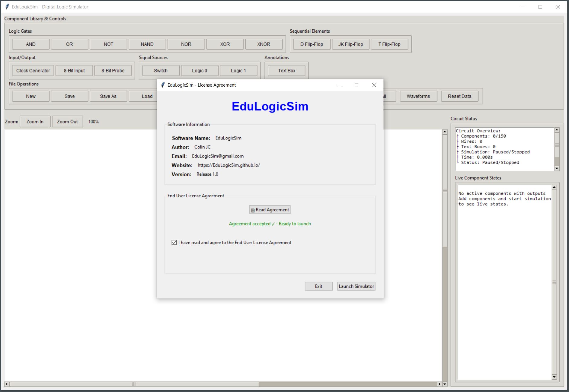569x392 pixels.
Task: Click canvas horizontal scrollbar left arrow
Action: (x=7, y=384)
